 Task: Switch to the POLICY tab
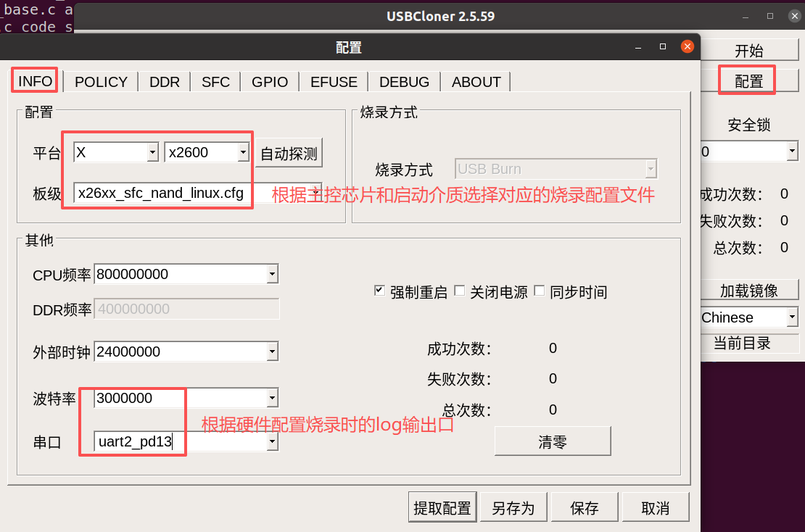(101, 82)
